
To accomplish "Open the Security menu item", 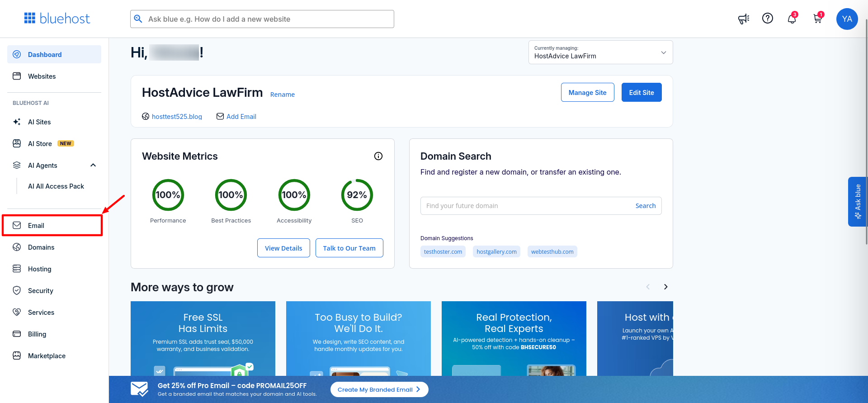I will pyautogui.click(x=54, y=290).
